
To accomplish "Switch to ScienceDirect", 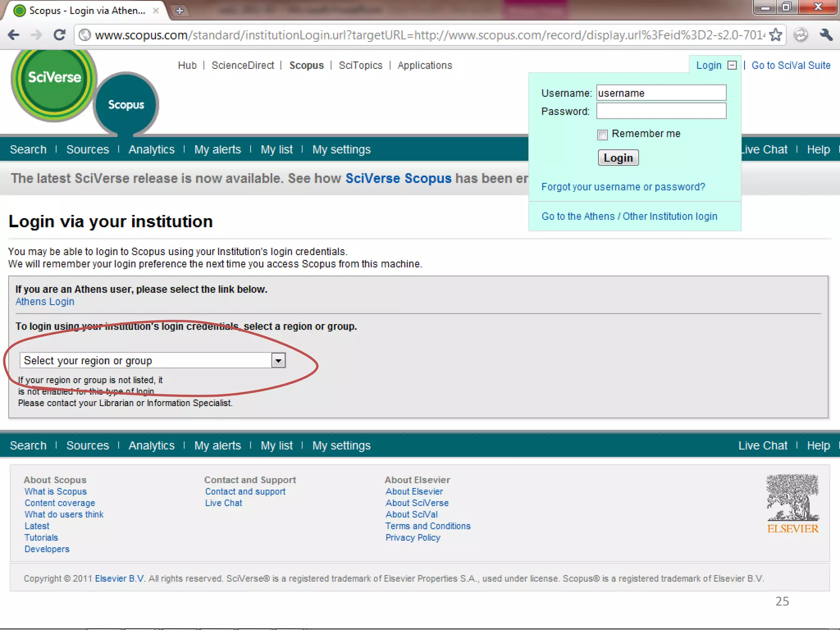I will [x=243, y=65].
